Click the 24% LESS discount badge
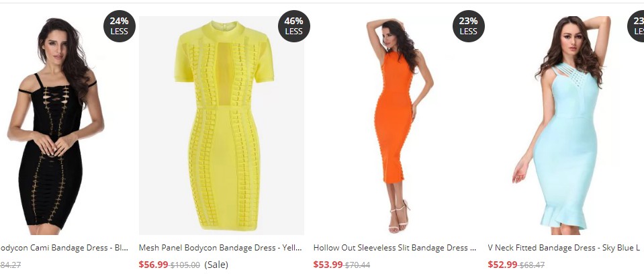The width and height of the screenshot is (644, 274). pos(119,26)
